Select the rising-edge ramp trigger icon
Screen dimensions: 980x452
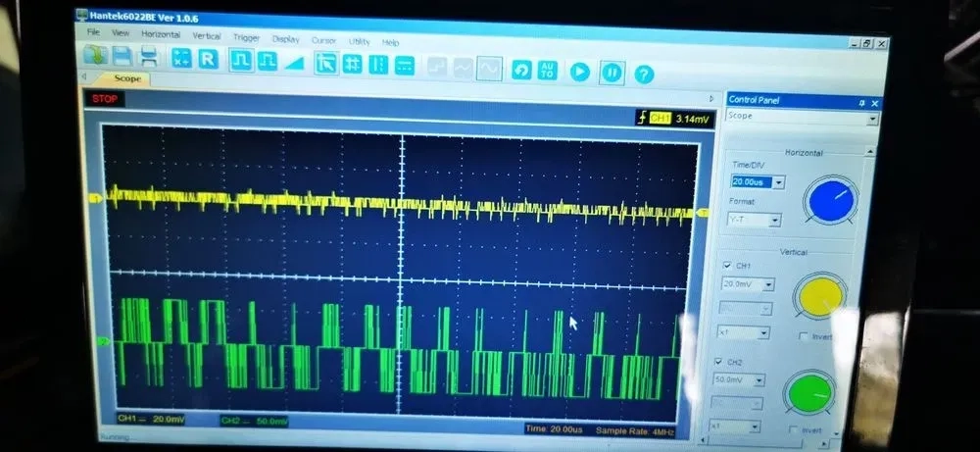293,62
